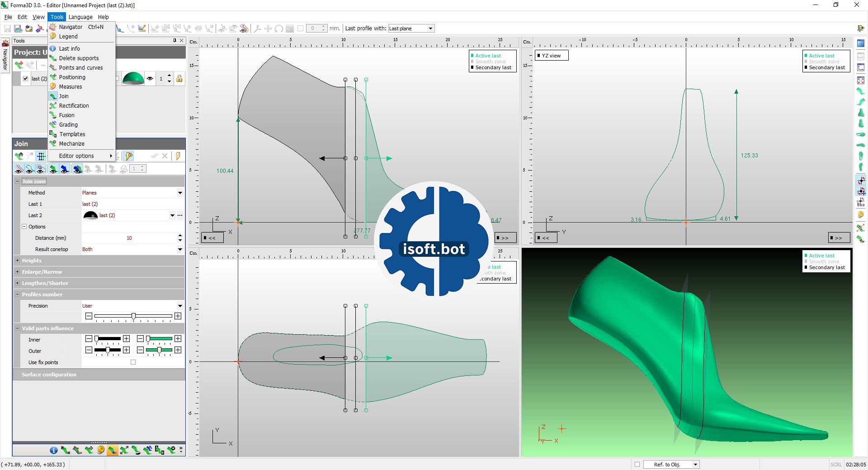Click the Precision slider handle
868x470 pixels.
[x=133, y=316]
